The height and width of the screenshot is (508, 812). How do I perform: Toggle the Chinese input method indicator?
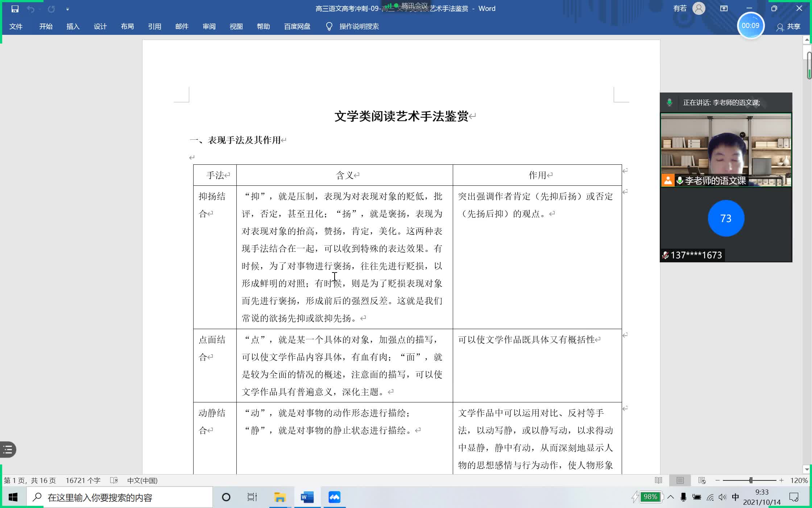click(736, 497)
